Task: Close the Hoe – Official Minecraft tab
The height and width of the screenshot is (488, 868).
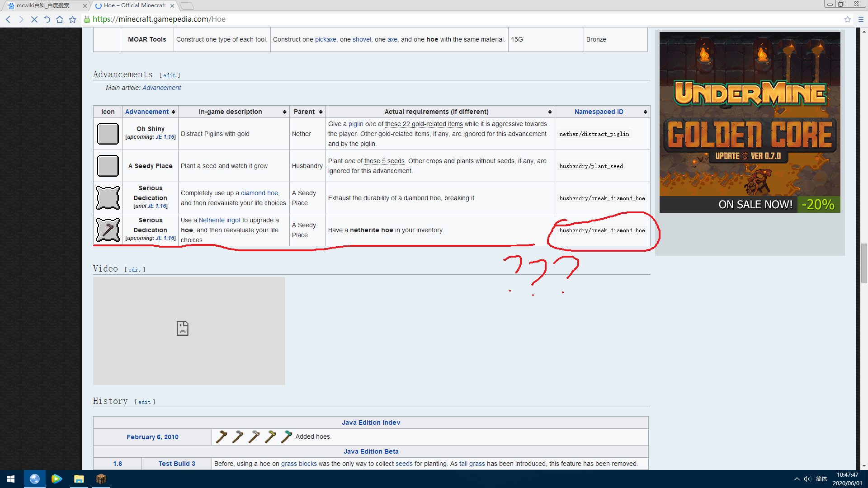Action: (x=172, y=6)
